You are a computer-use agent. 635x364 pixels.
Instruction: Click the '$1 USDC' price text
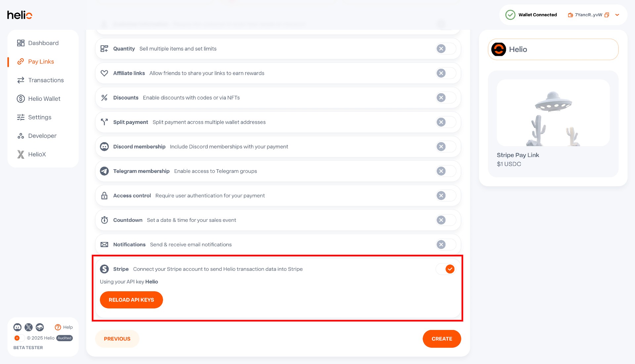[x=509, y=164]
